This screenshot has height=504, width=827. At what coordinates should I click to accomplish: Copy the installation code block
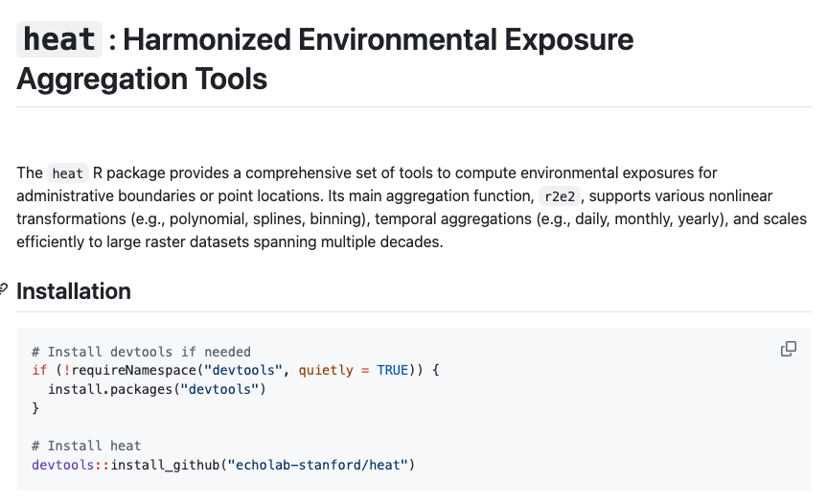pyautogui.click(x=789, y=349)
